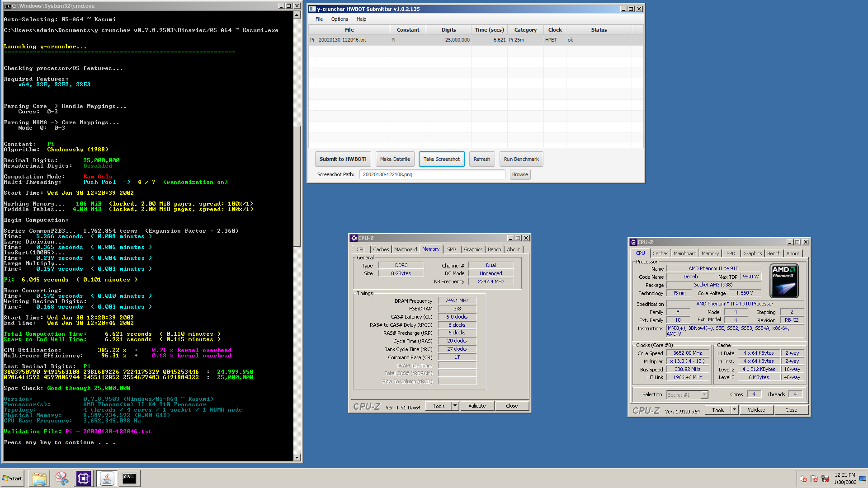Open Caches tab in CPU CPU-Z window
Viewport: 868px width, 488px height.
click(660, 253)
